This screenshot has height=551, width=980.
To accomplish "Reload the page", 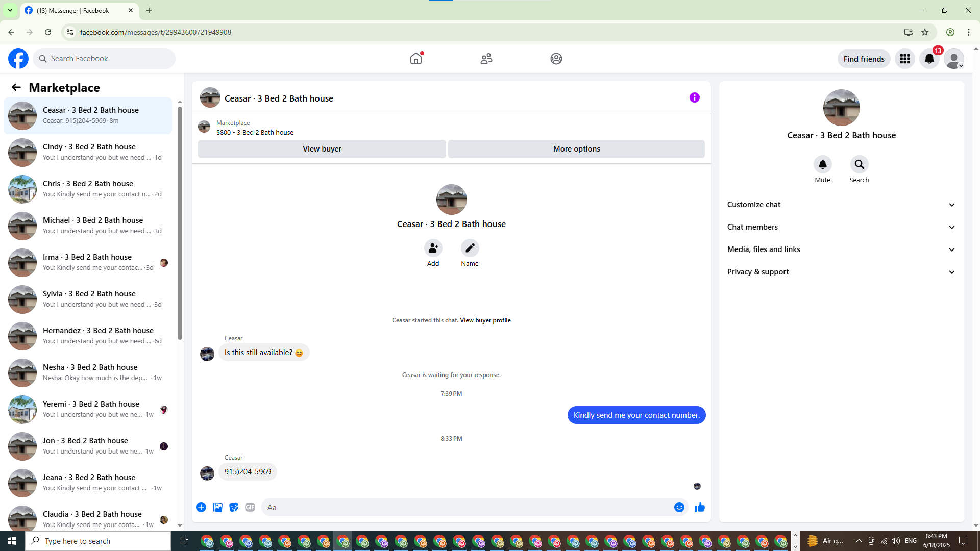I will click(x=48, y=32).
